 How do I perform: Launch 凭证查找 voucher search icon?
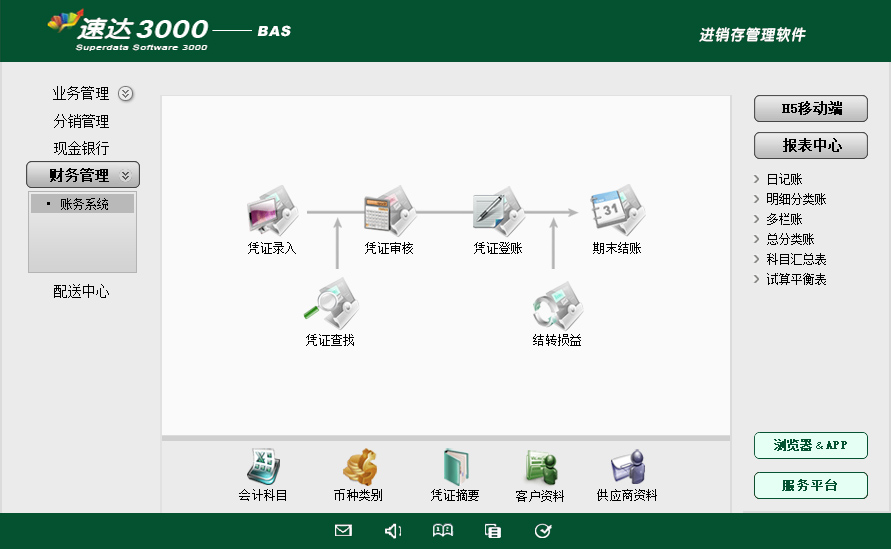coord(330,304)
